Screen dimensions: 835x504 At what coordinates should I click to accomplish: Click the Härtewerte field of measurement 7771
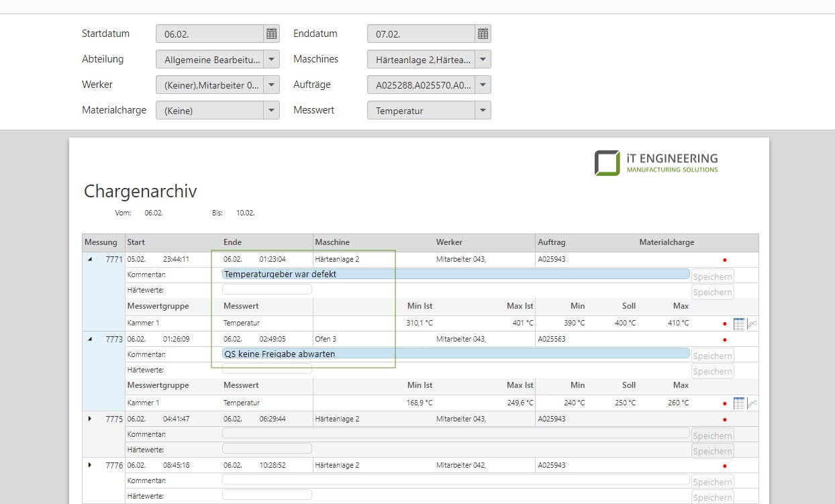tap(266, 289)
